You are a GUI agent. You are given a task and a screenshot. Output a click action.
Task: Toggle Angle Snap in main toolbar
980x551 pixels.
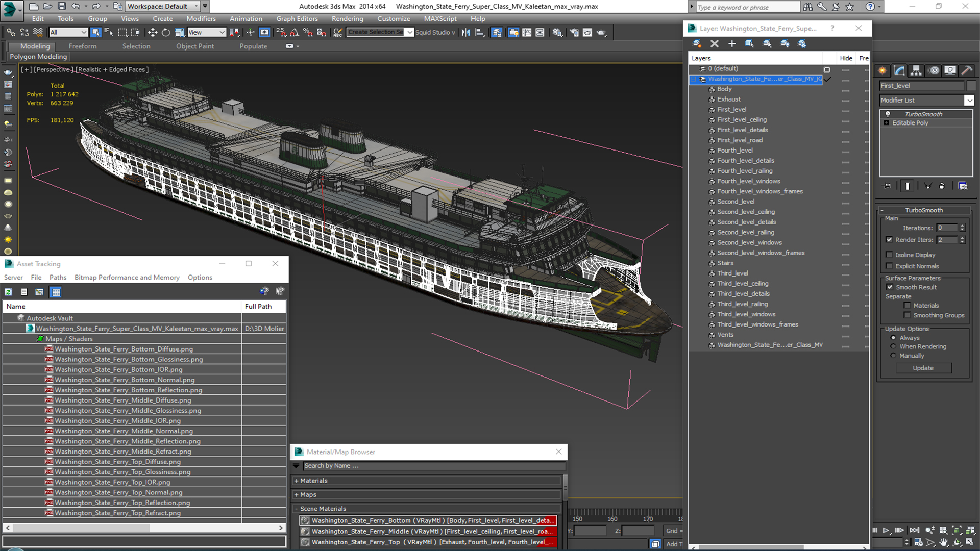(295, 32)
